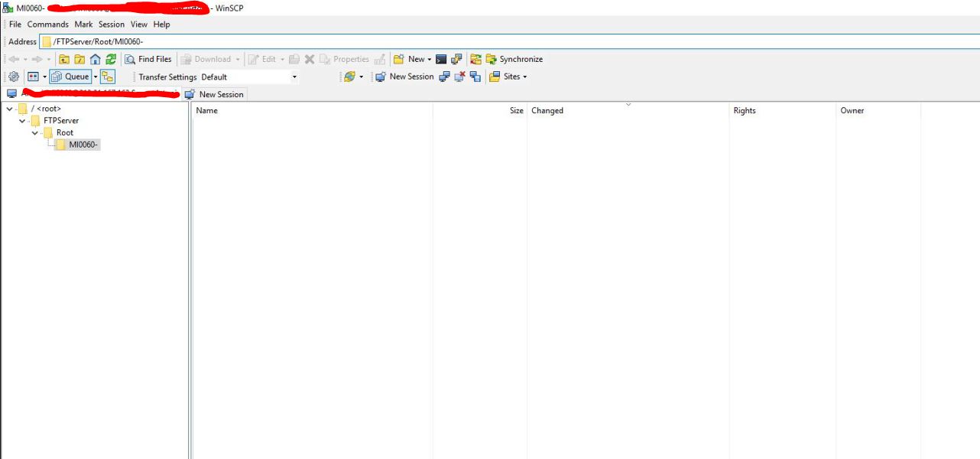Expand the Sites dropdown
This screenshot has width=980, height=459.
tap(508, 76)
